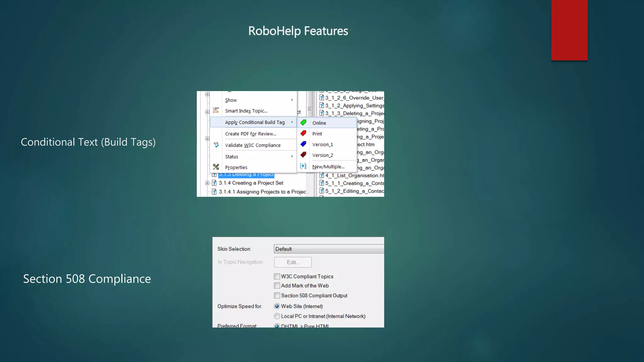Click the red Print build tag icon
Image resolution: width=644 pixels, height=362 pixels.
pyautogui.click(x=303, y=133)
